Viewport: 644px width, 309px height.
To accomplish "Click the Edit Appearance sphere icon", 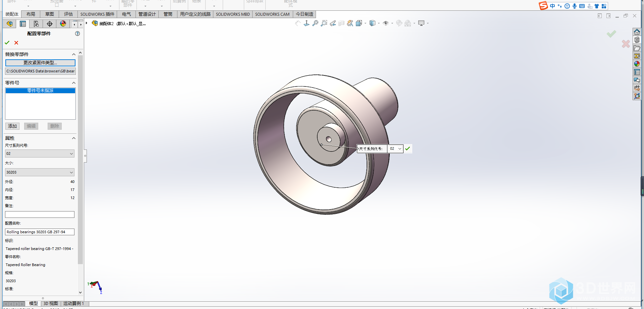I will (399, 23).
